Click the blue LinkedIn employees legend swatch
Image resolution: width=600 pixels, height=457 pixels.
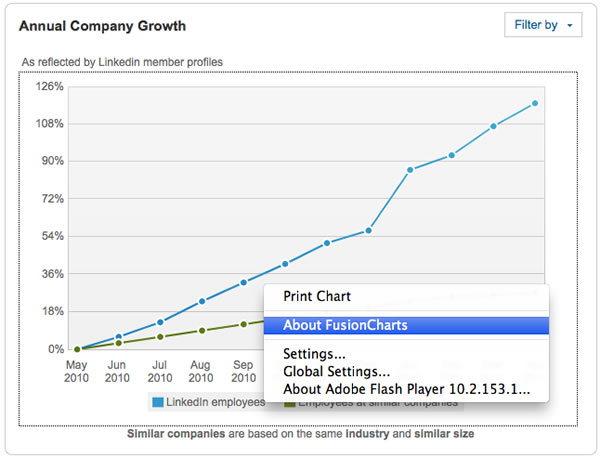157,402
